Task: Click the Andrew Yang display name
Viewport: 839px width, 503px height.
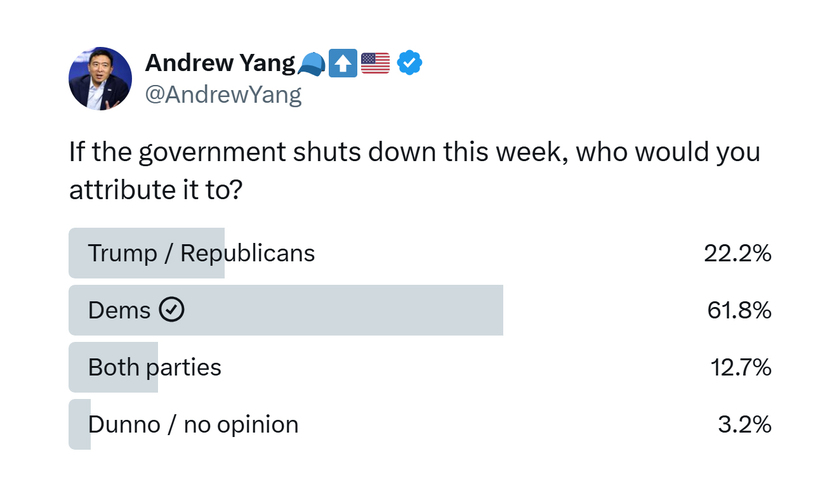Action: point(220,63)
